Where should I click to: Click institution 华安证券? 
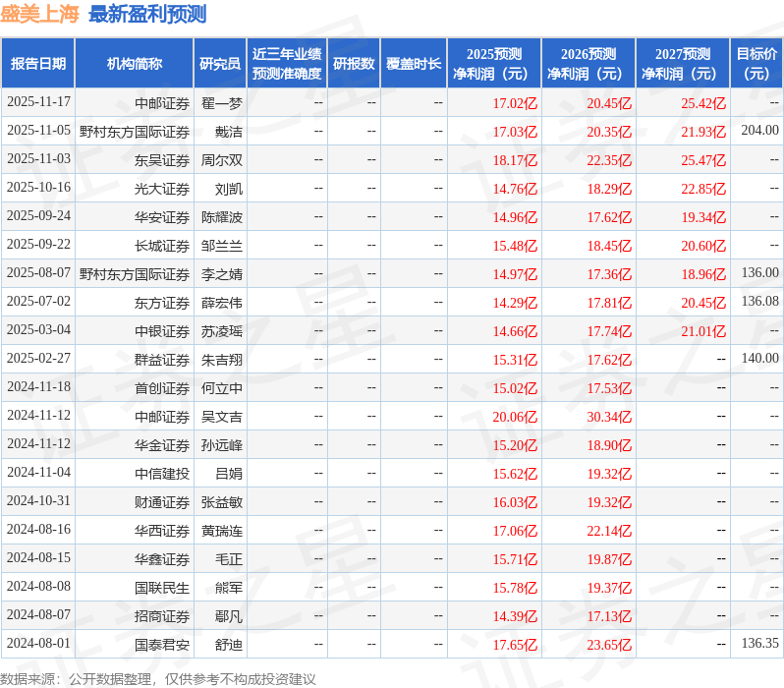(162, 217)
